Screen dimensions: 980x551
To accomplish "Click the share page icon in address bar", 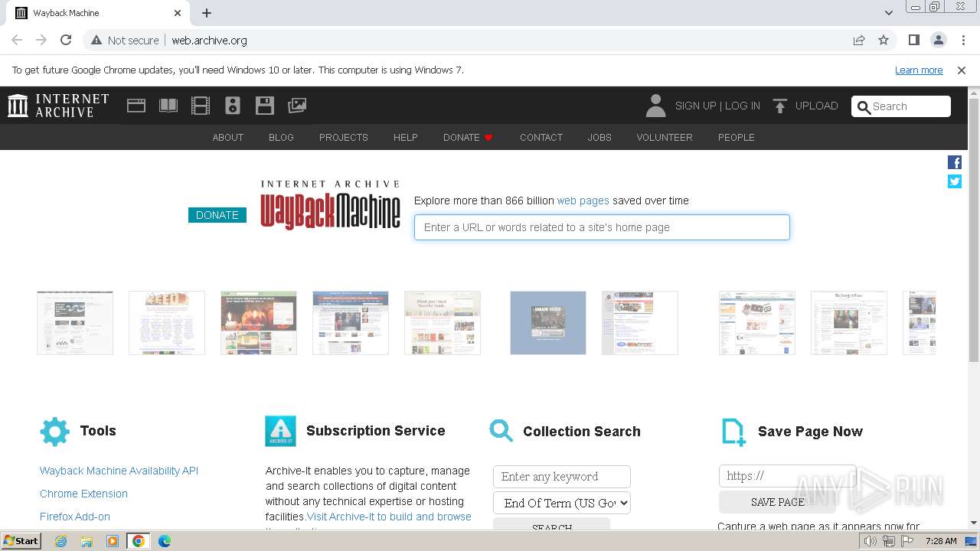I will coord(859,40).
